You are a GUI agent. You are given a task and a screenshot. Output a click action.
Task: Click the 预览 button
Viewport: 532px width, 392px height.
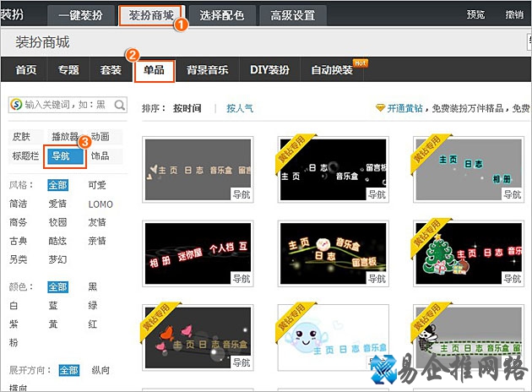tap(475, 14)
